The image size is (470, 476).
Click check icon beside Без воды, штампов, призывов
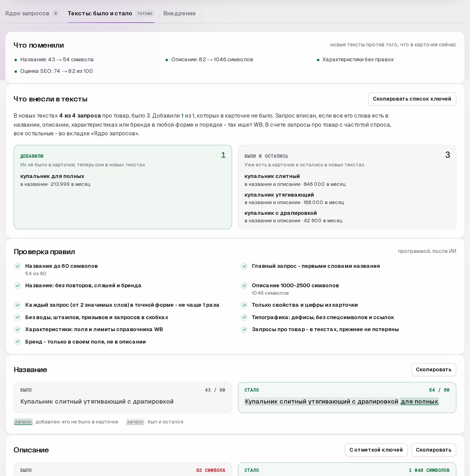pos(18,317)
